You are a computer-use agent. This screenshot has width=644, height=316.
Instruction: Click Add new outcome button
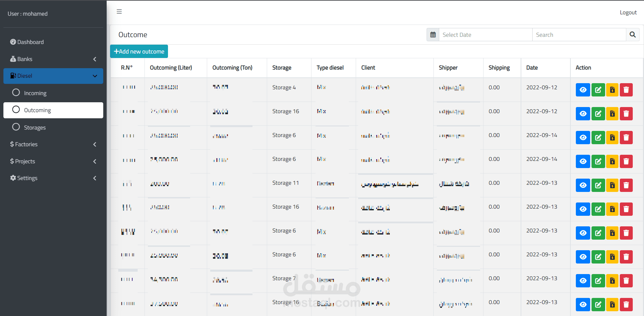tap(139, 51)
